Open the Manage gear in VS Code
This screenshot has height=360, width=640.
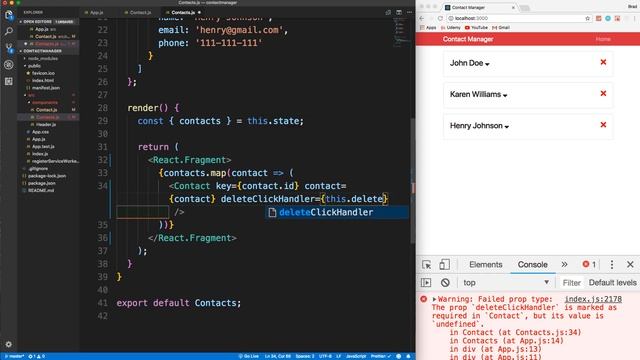pos(9,344)
